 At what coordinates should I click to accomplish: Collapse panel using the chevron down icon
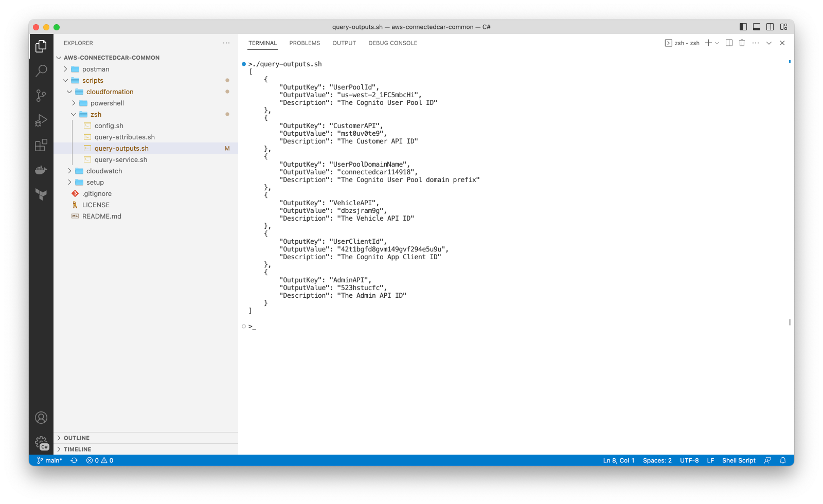pyautogui.click(x=769, y=43)
